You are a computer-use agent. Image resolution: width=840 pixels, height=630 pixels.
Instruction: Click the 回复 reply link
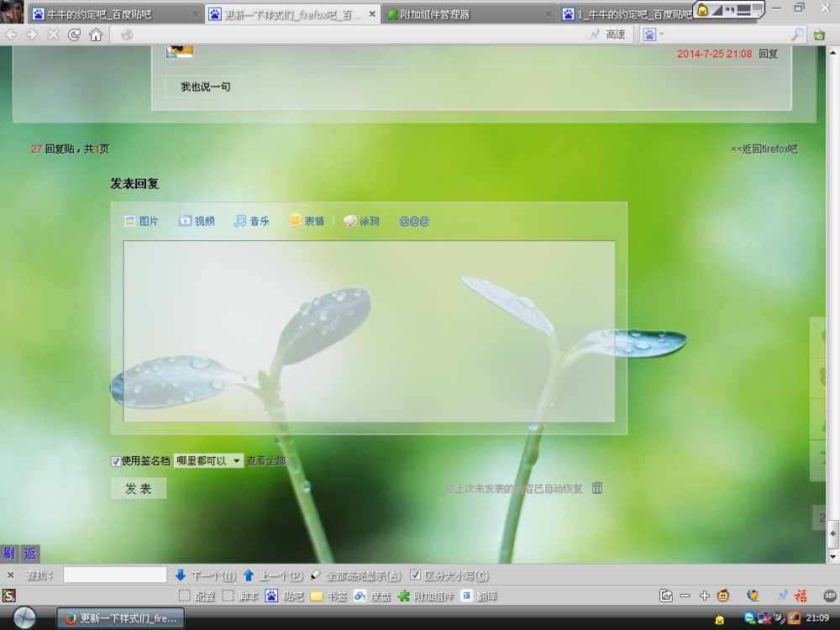[x=769, y=54]
